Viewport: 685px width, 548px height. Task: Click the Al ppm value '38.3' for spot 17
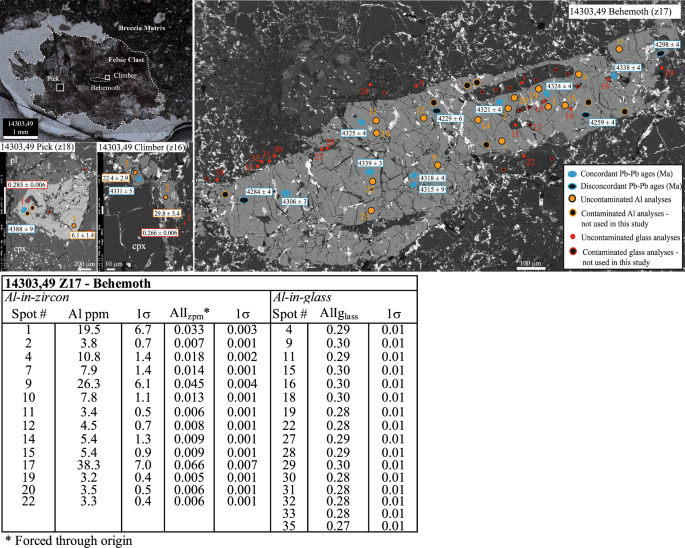[89, 465]
